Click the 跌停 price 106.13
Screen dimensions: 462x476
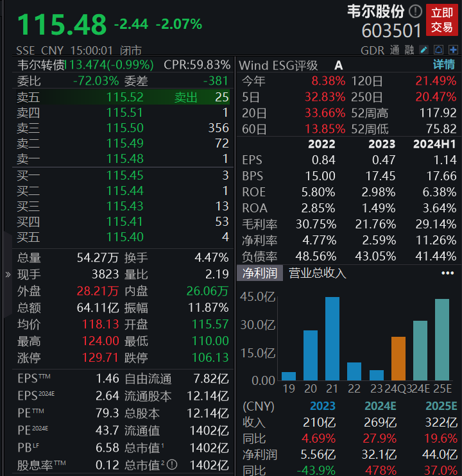[210, 357]
